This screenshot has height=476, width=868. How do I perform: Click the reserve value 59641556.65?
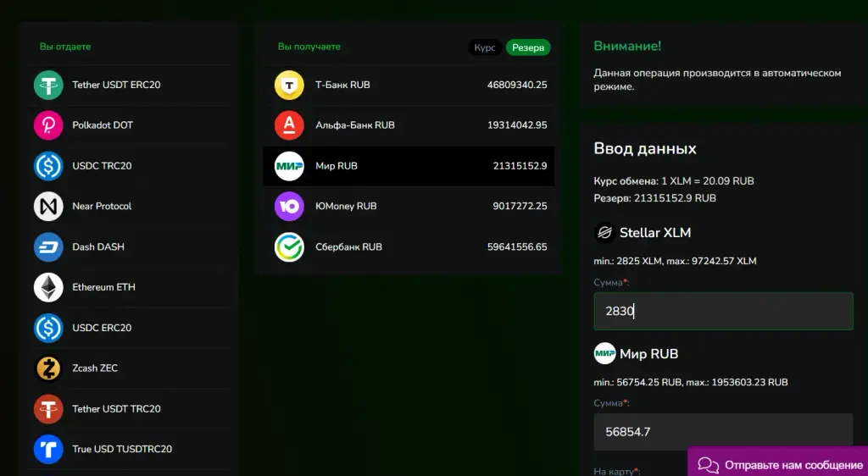(x=517, y=247)
